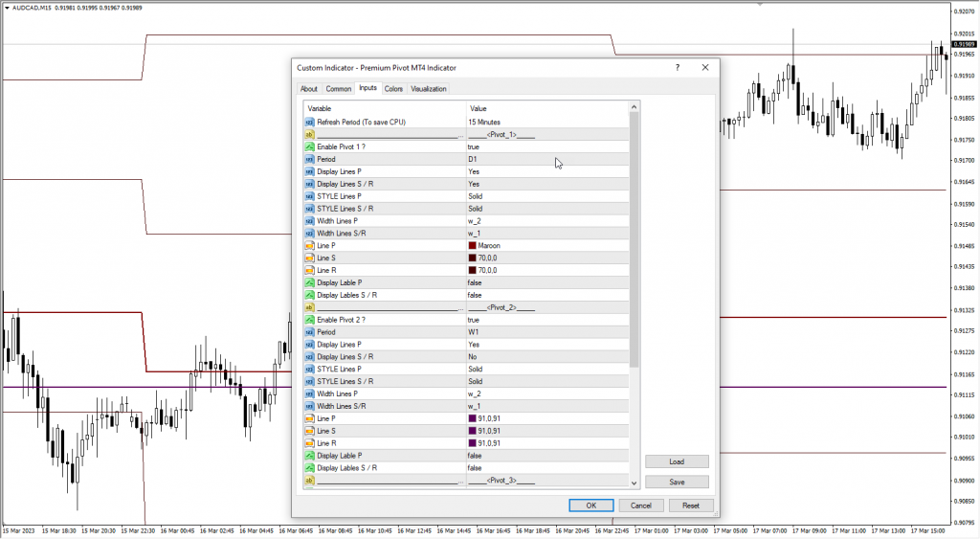Click the string icon on the Pivot_1 separator row
The height and width of the screenshot is (539, 980).
[x=309, y=135]
